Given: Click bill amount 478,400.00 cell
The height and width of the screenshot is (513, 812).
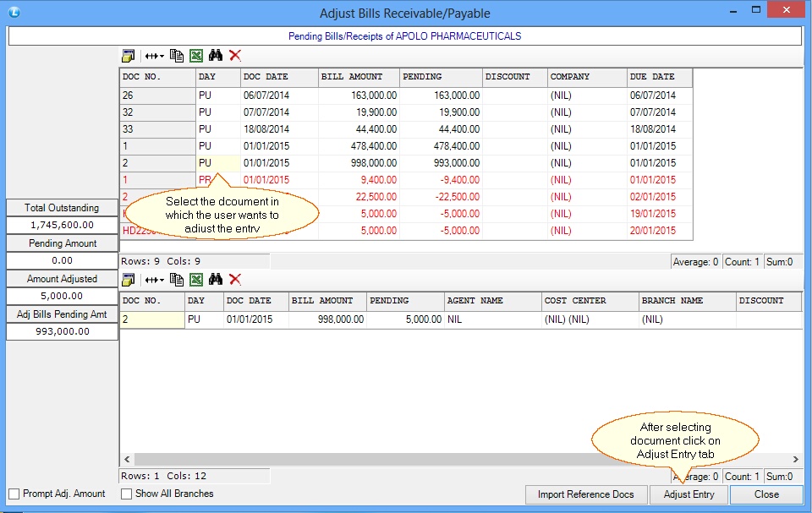Looking at the screenshot, I should pos(359,146).
